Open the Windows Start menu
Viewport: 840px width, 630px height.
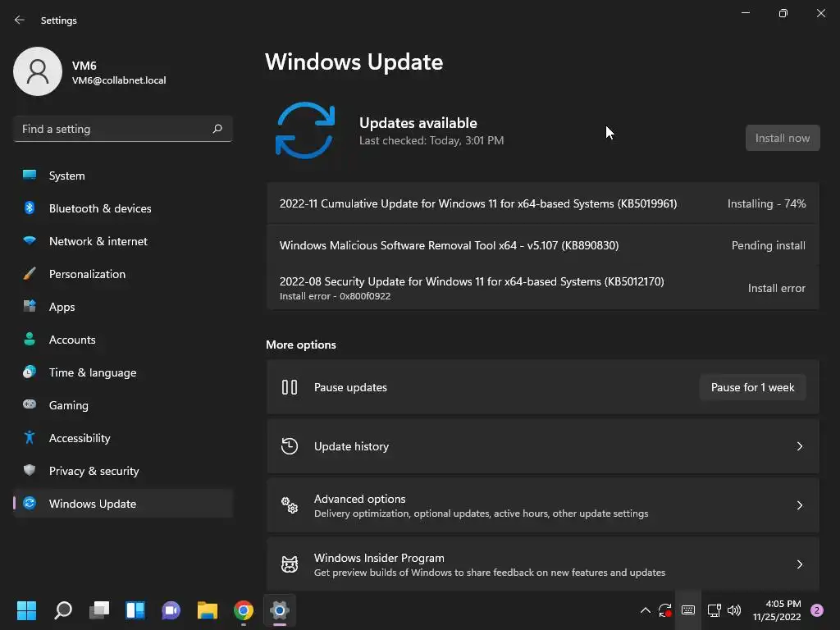[26, 610]
